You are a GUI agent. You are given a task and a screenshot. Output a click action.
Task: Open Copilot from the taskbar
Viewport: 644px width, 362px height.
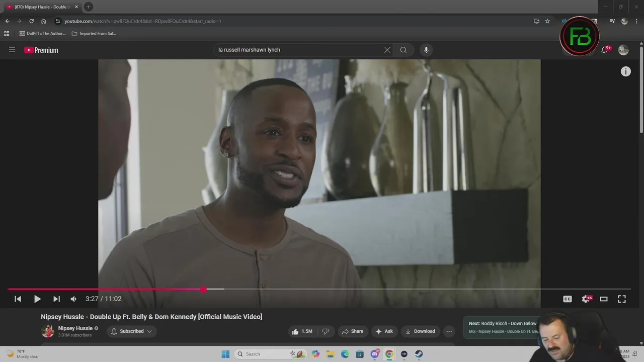(315, 354)
